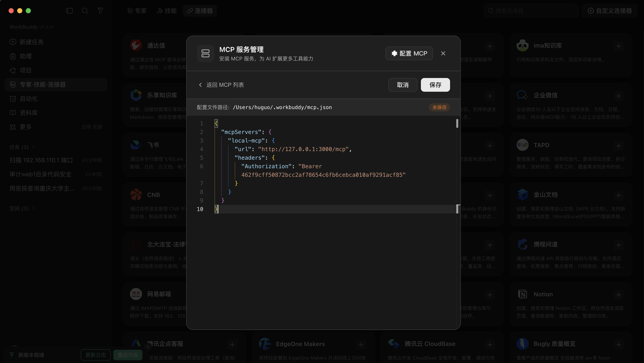Viewport: 644px width, 363px height.
Task: Collapse the 任务 (3) section
Action: 22,147
